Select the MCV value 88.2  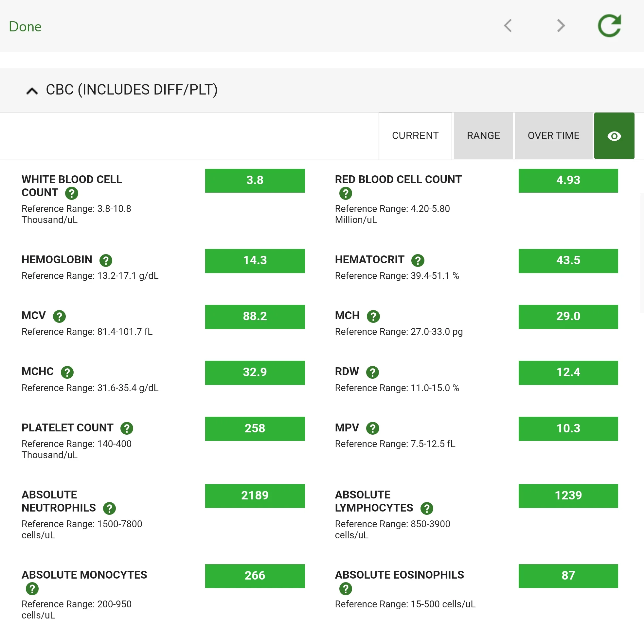pyautogui.click(x=255, y=317)
